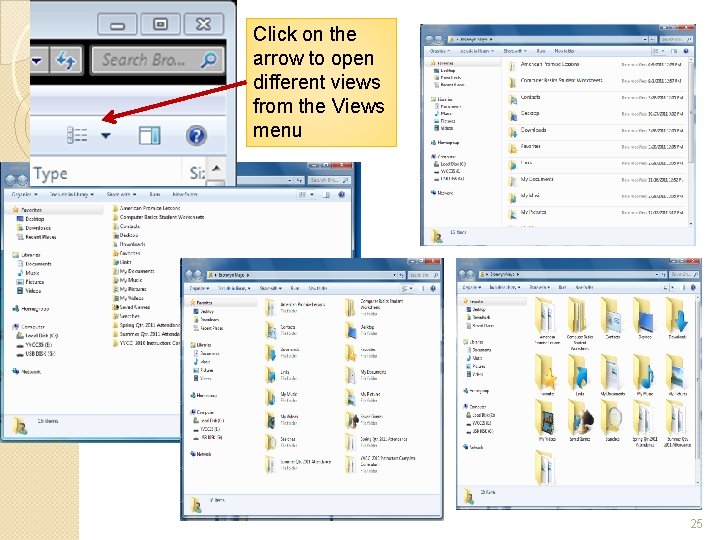Select My Music tile in tiles-view window
The height and width of the screenshot is (540, 720).
[x=281, y=397]
